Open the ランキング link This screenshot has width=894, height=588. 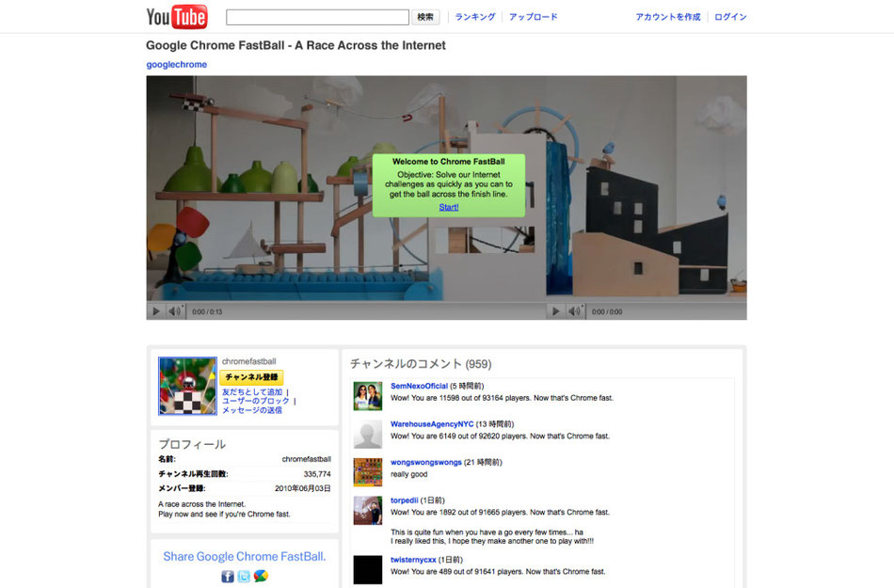tap(475, 17)
